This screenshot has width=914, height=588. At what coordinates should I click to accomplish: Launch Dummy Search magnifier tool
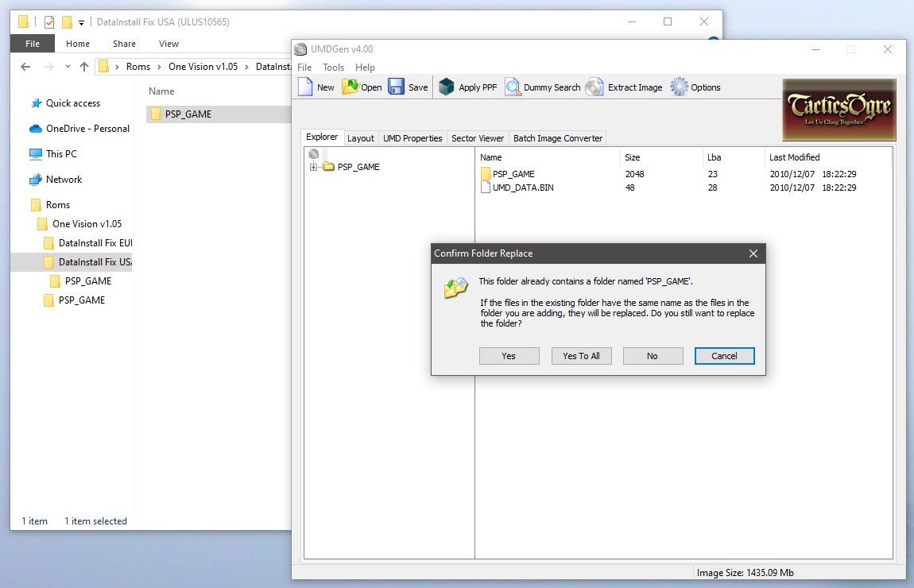click(x=513, y=87)
